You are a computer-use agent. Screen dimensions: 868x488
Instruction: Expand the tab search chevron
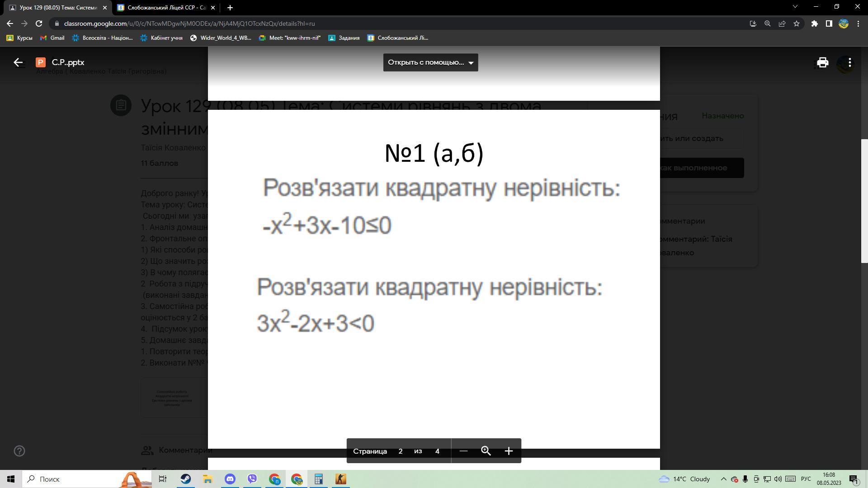click(x=795, y=7)
